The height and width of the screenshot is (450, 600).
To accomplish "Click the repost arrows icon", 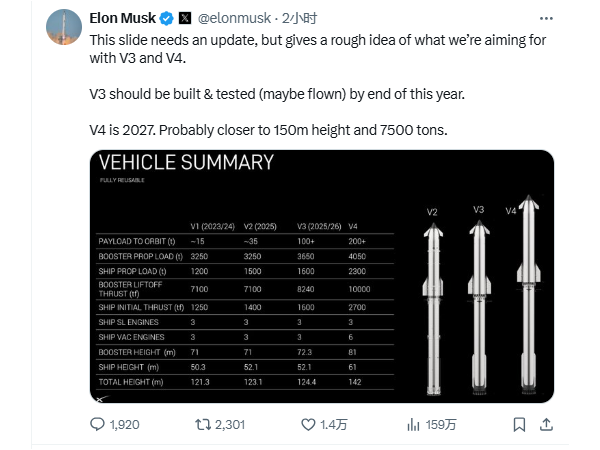I will [203, 424].
